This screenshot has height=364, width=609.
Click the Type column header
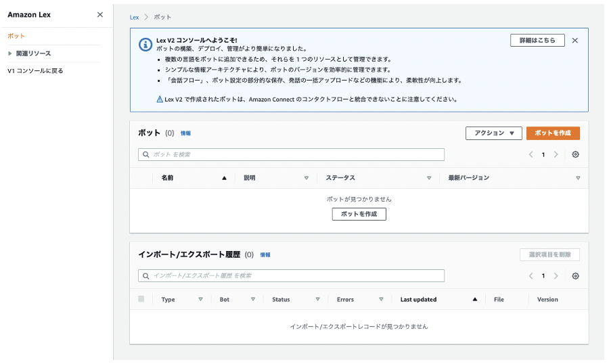tap(168, 300)
